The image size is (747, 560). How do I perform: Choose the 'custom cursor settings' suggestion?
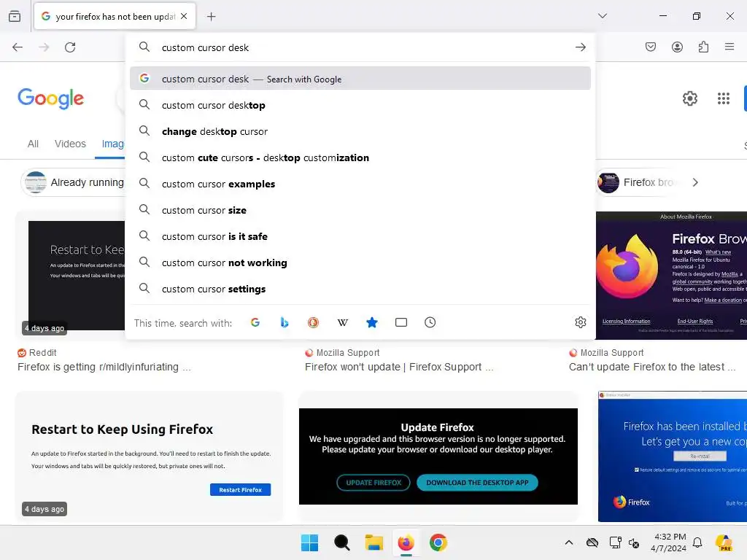[x=360, y=289]
